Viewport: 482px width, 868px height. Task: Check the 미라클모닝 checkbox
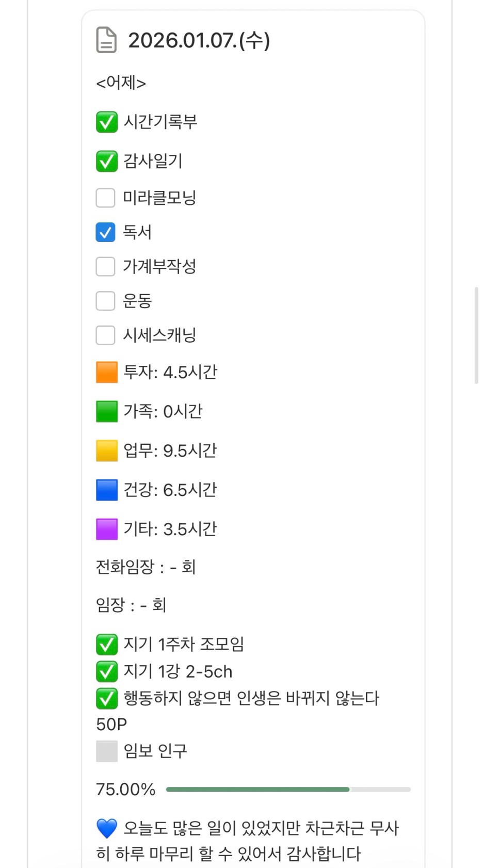click(x=105, y=198)
